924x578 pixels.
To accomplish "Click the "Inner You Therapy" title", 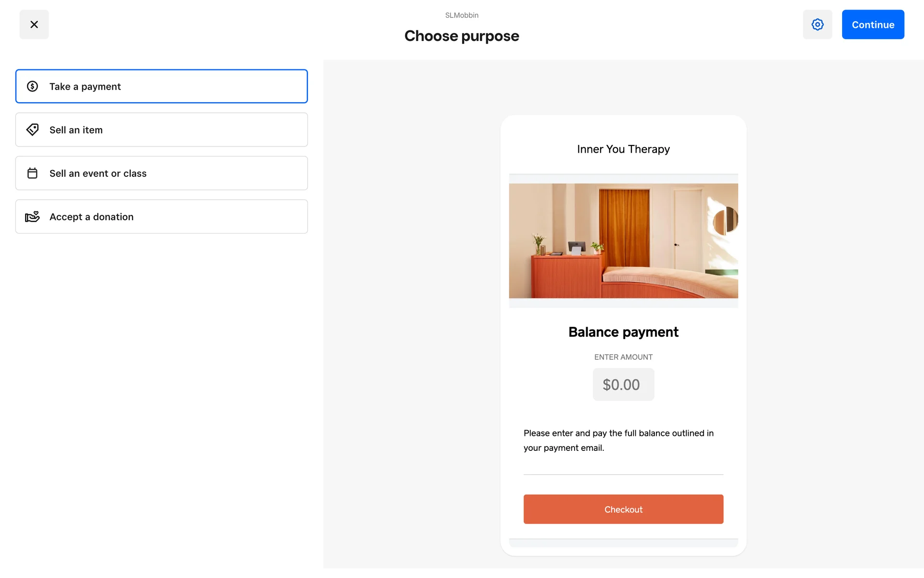I will click(623, 149).
